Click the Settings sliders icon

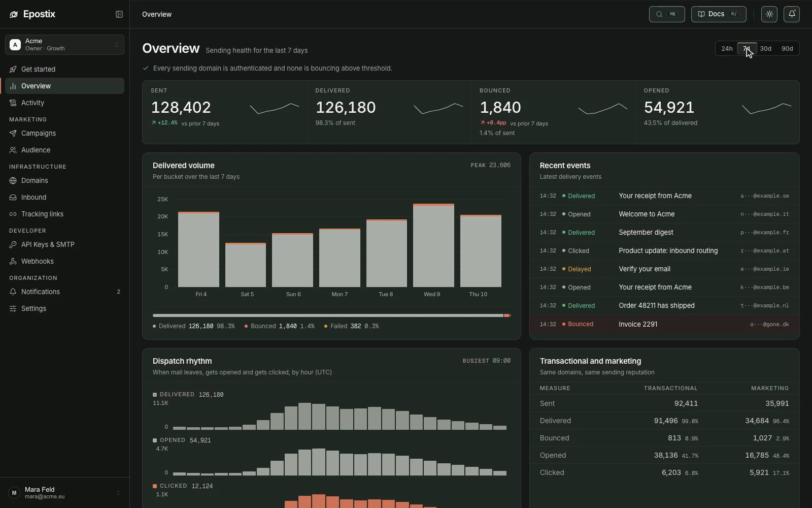click(13, 308)
